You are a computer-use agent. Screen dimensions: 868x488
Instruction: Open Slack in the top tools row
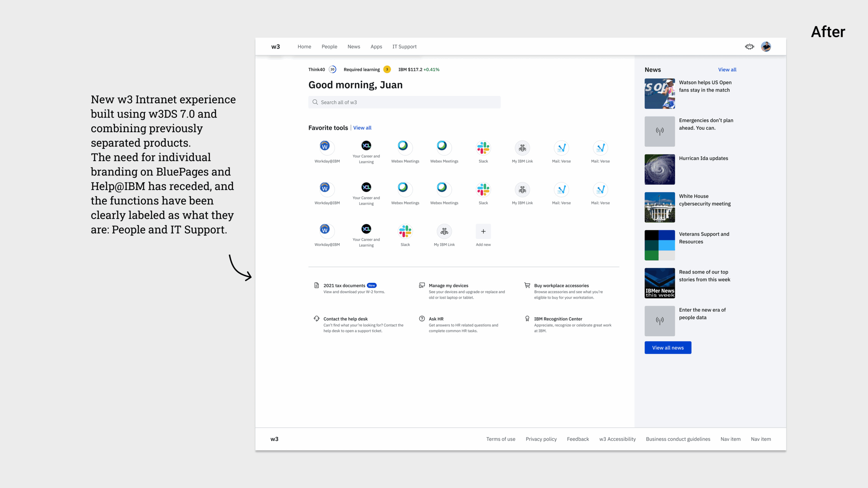pyautogui.click(x=483, y=148)
